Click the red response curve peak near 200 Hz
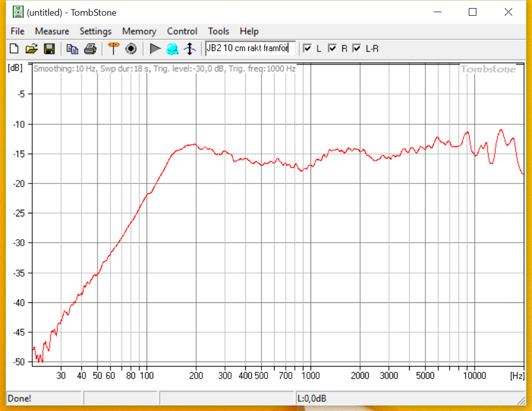532x411 pixels. pos(194,145)
